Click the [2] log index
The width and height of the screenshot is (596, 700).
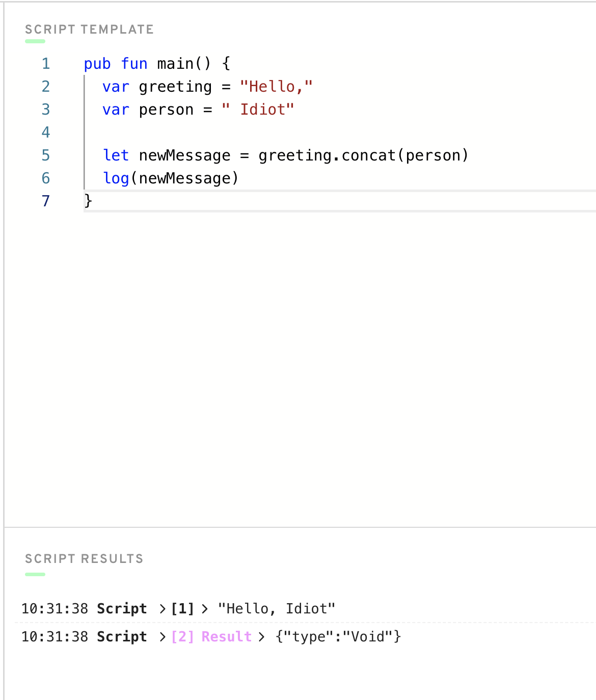[x=182, y=637]
